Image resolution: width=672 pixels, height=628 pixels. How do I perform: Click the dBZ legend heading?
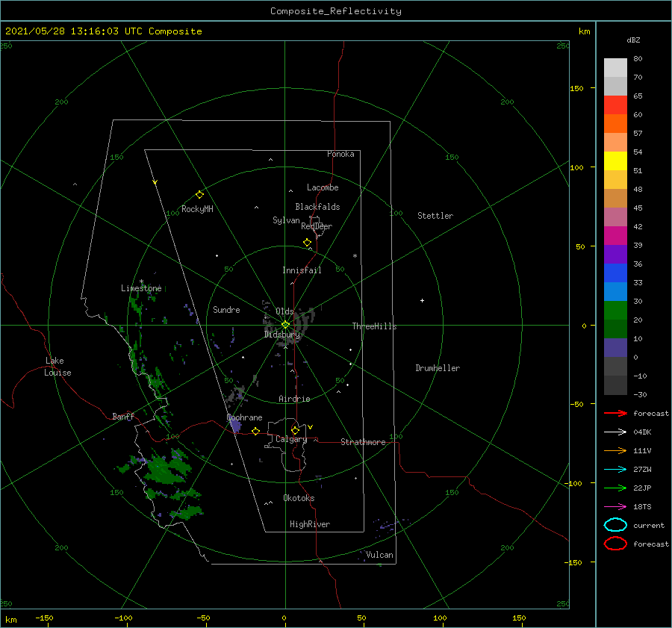(x=633, y=40)
